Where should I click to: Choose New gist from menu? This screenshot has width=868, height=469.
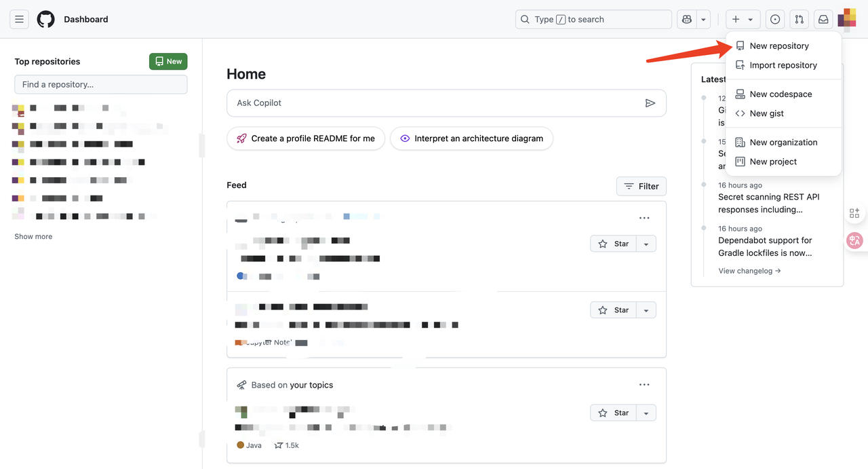tap(766, 113)
